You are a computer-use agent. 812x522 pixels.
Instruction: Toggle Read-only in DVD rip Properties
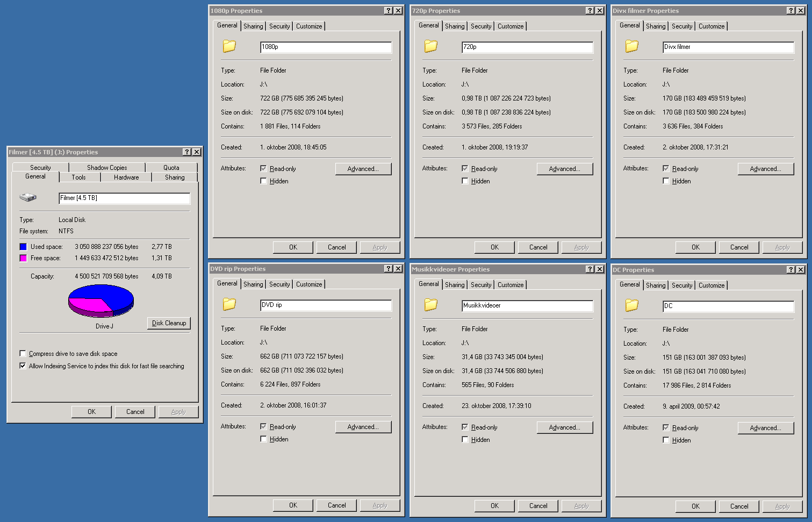(x=263, y=426)
